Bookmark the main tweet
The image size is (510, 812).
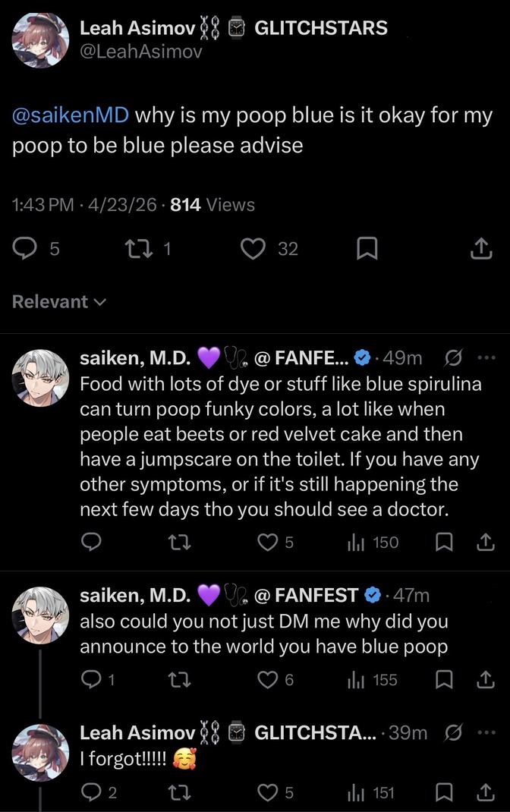[x=367, y=249]
